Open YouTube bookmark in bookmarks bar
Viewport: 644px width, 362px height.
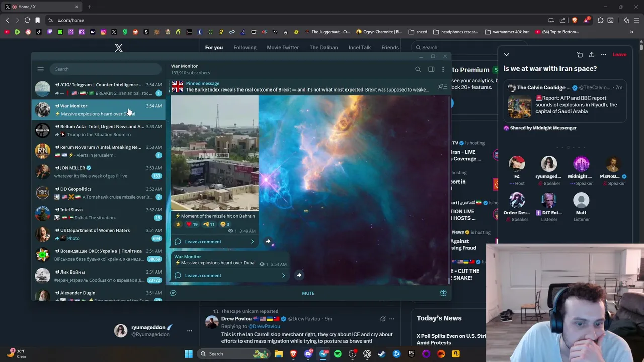tap(7, 32)
